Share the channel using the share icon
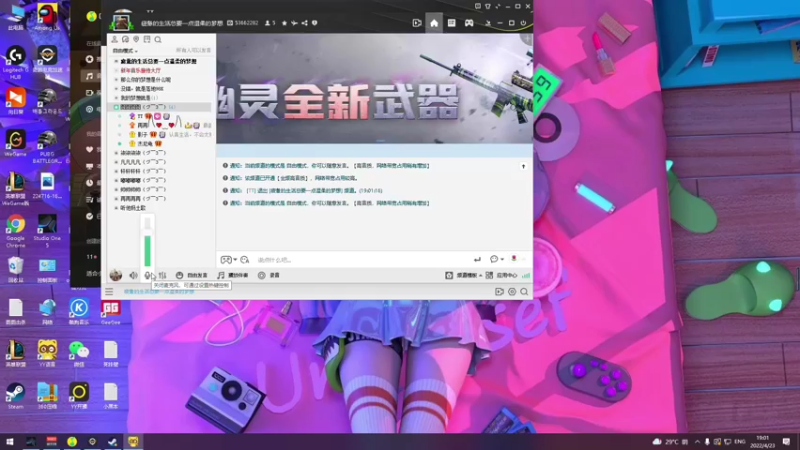The image size is (800, 450). click(x=305, y=23)
